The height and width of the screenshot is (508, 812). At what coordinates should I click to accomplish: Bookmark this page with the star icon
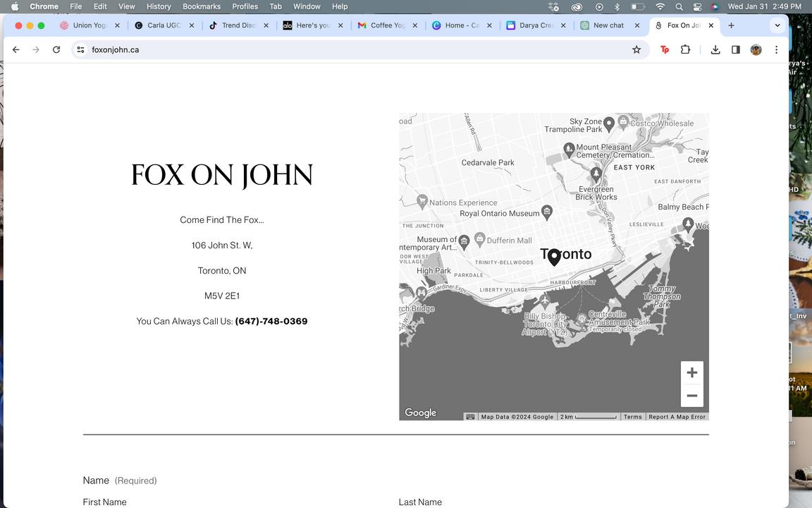[636, 50]
